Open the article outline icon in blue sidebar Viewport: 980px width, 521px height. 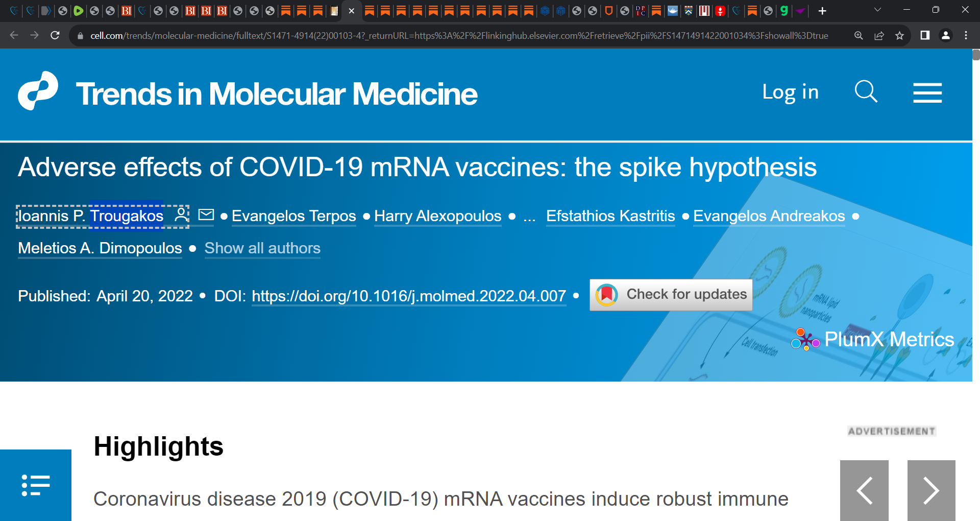point(35,485)
